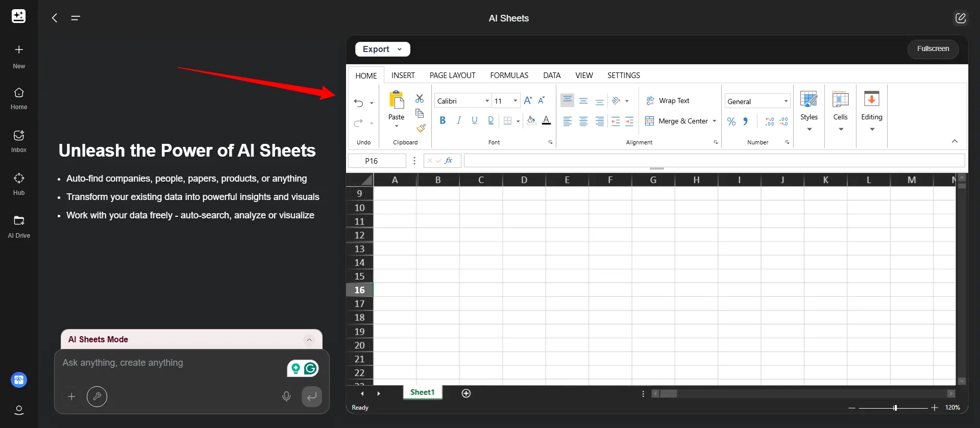Toggle Bold formatting
The height and width of the screenshot is (428, 980).
443,120
